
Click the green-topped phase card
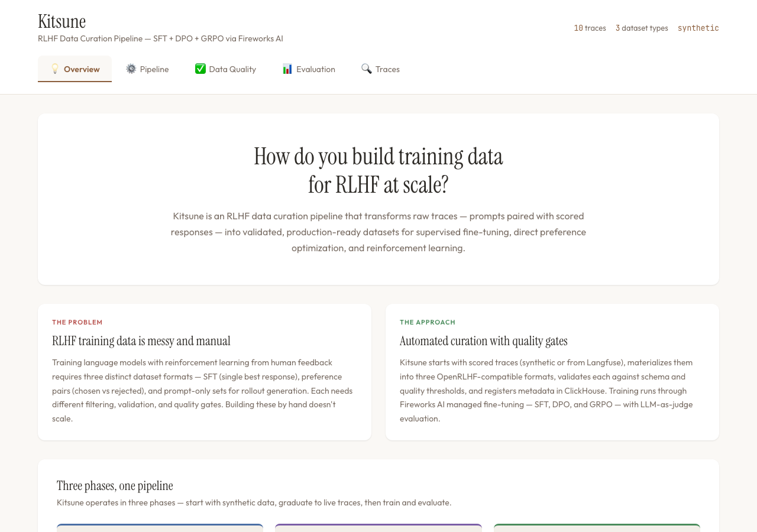point(597,528)
